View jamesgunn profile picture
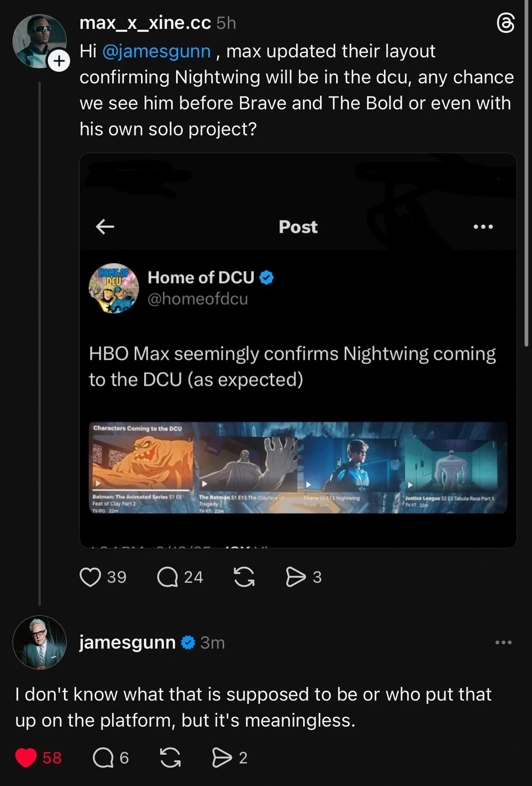 click(x=39, y=642)
